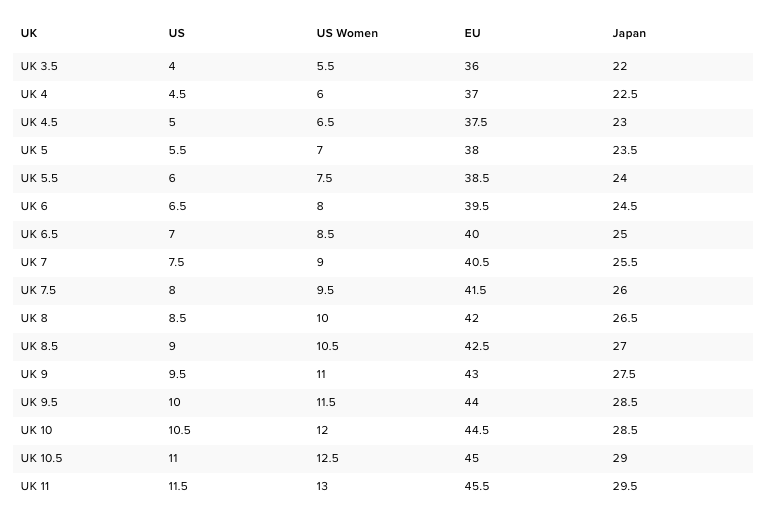Select the US Women column header
764x517 pixels.
pos(347,33)
